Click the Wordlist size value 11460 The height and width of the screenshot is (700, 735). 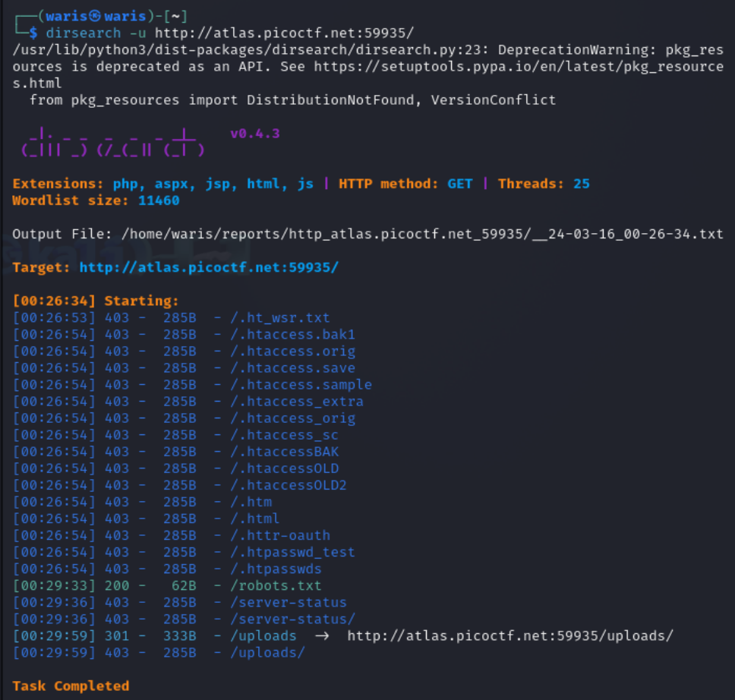159,200
